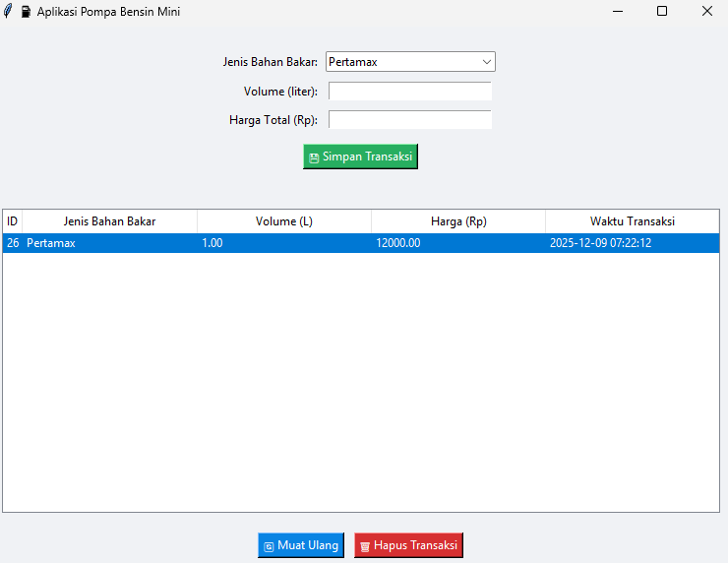Screen dimensions: 728x563
Task: Click the Waktu Transaksi column header
Action: pyautogui.click(x=633, y=221)
